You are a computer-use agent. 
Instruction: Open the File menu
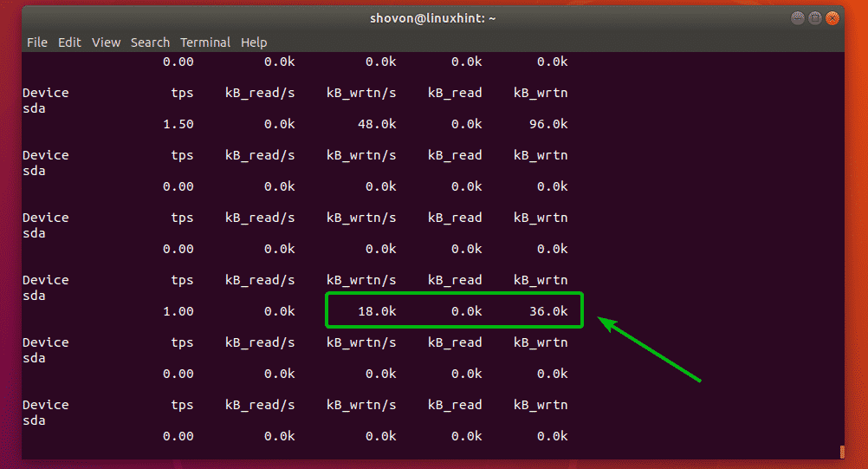[x=37, y=42]
